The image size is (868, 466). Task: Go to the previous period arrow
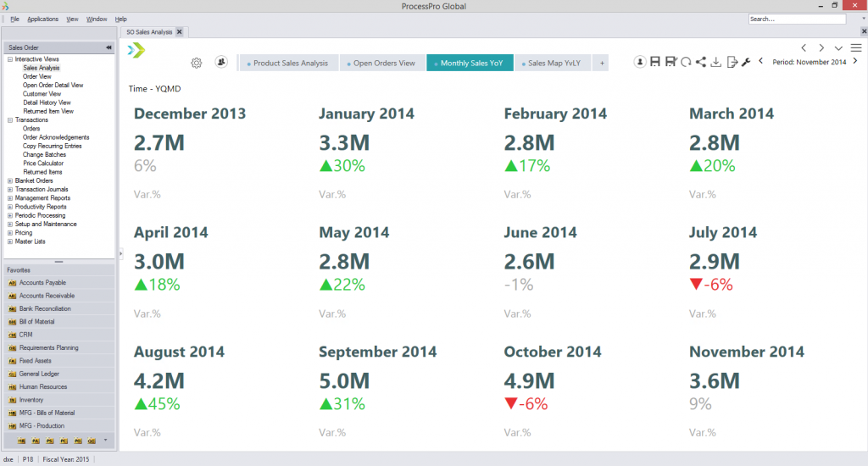760,62
